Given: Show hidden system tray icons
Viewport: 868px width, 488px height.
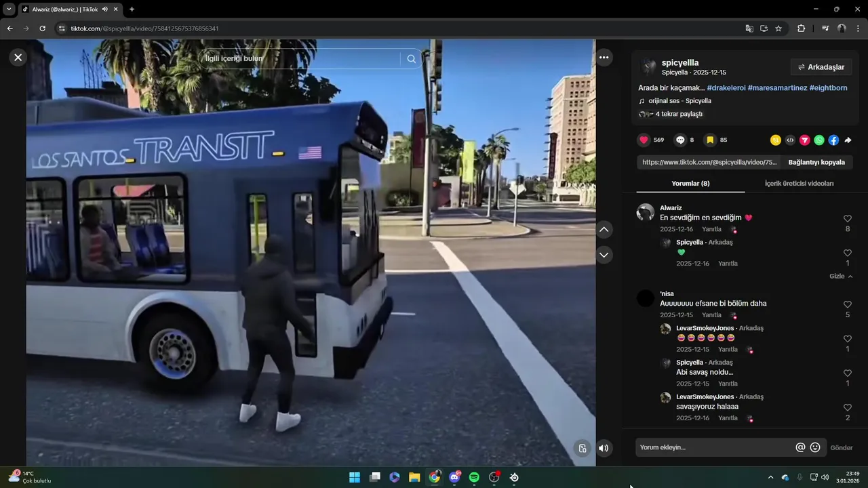Looking at the screenshot, I should (770, 477).
